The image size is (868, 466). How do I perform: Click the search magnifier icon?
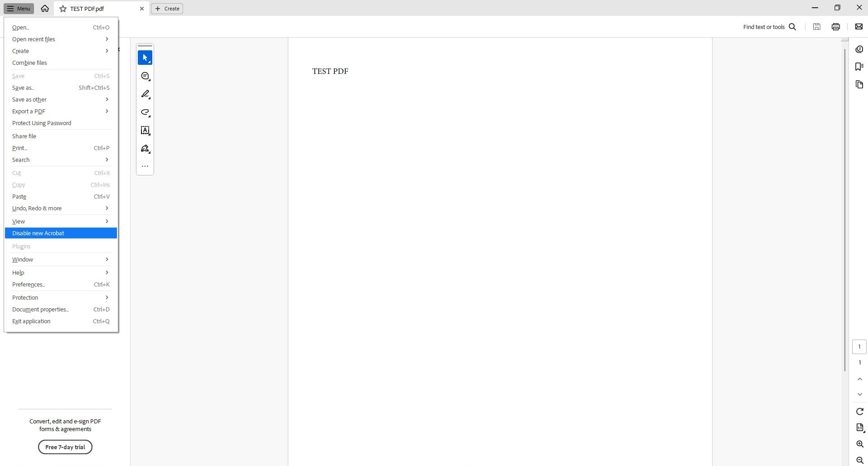(792, 27)
